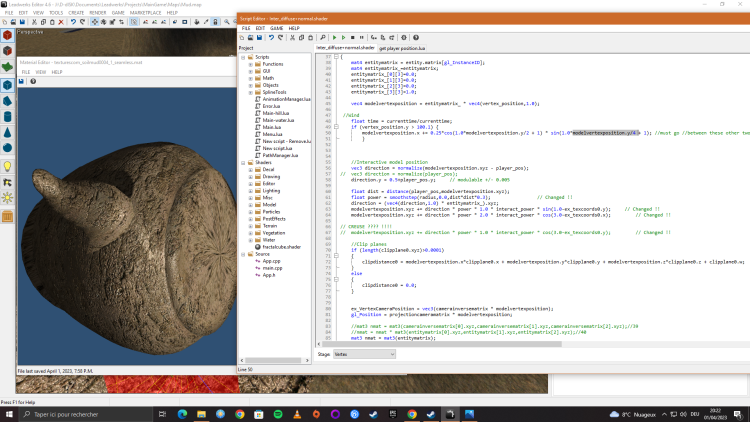Expand the Functions folder in Project tree
Screen dimensions: 750x422
(251, 64)
